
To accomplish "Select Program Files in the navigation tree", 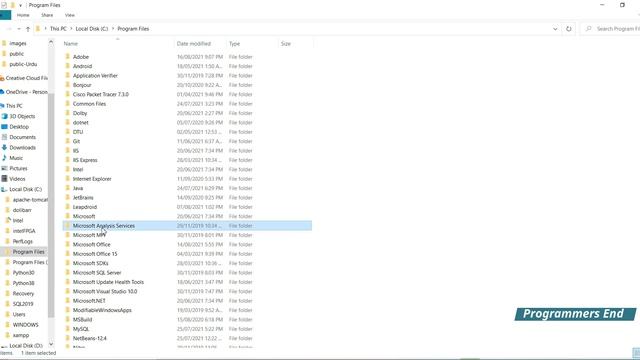I will (28, 252).
